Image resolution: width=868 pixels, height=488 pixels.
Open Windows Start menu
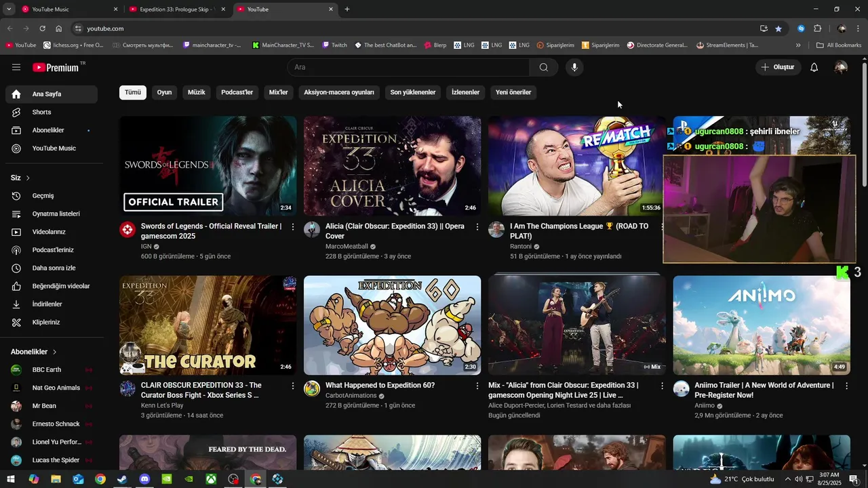pyautogui.click(x=11, y=479)
